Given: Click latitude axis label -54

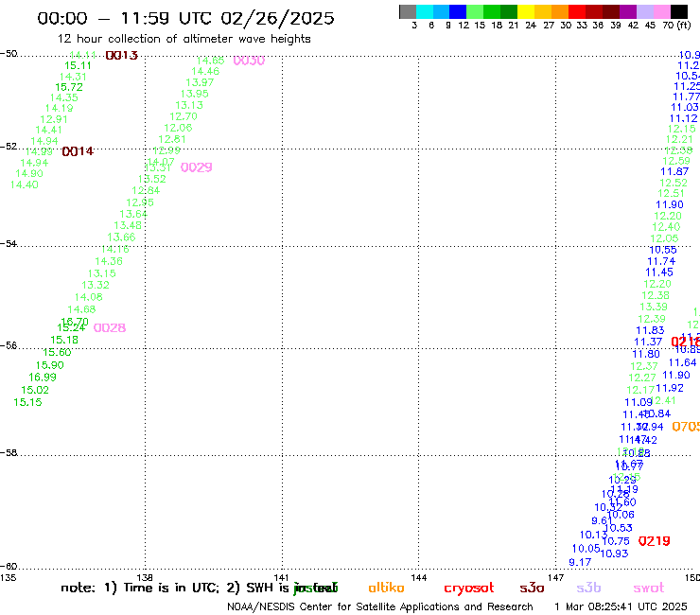Looking at the screenshot, I should [x=9, y=244].
